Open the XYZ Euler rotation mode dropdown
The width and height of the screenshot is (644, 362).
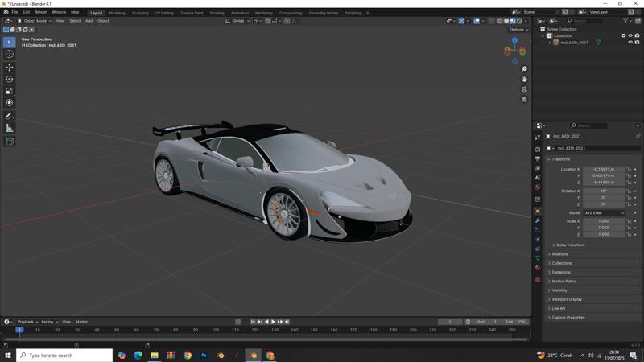tap(604, 213)
